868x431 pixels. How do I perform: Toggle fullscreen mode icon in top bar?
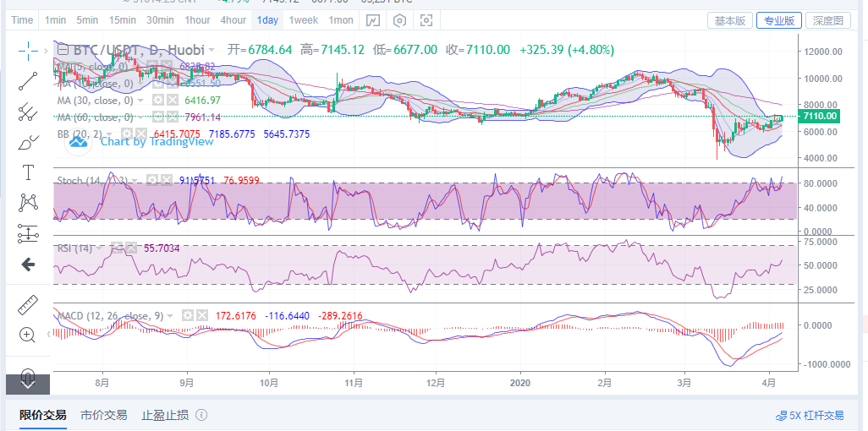[x=426, y=20]
